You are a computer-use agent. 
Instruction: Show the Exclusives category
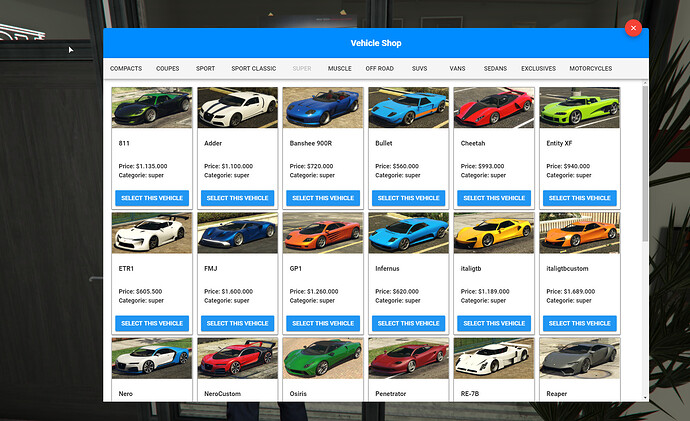point(538,69)
